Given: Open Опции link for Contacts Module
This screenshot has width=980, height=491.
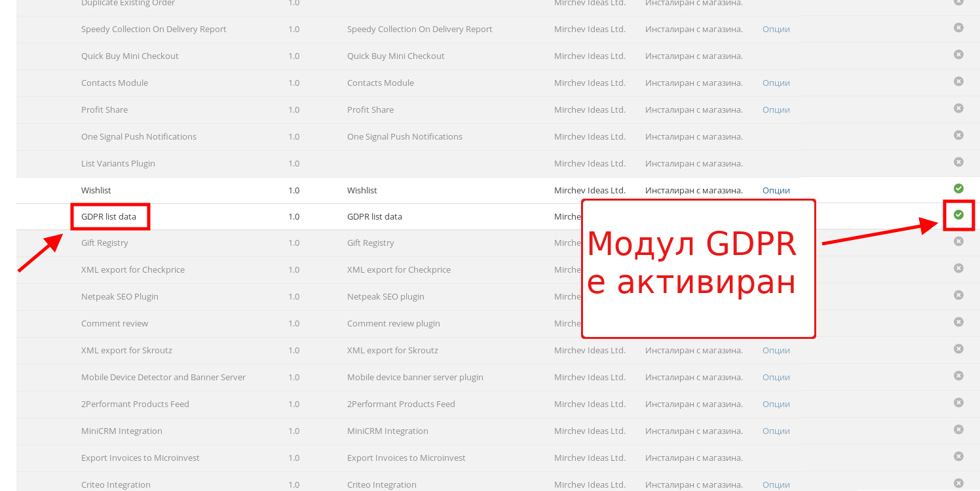Looking at the screenshot, I should [776, 83].
